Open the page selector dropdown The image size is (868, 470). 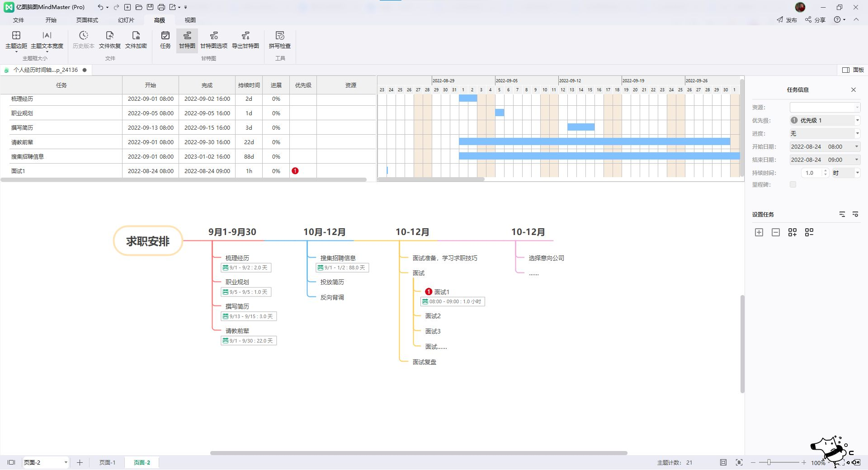point(66,462)
